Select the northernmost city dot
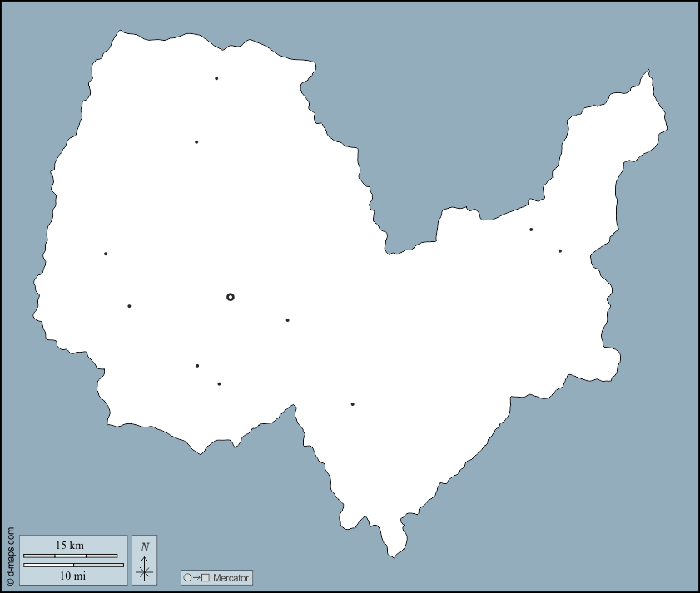Viewport: 700px width, 593px height. pos(216,78)
